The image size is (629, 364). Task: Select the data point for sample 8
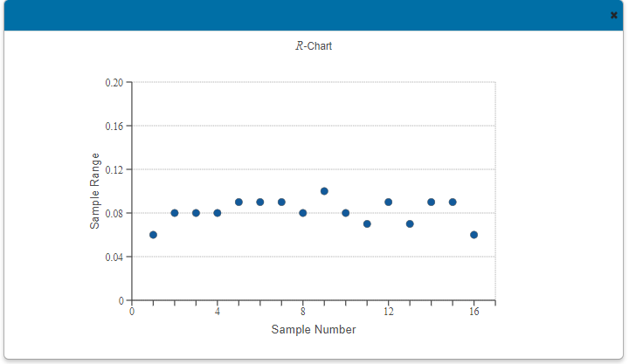(x=303, y=213)
